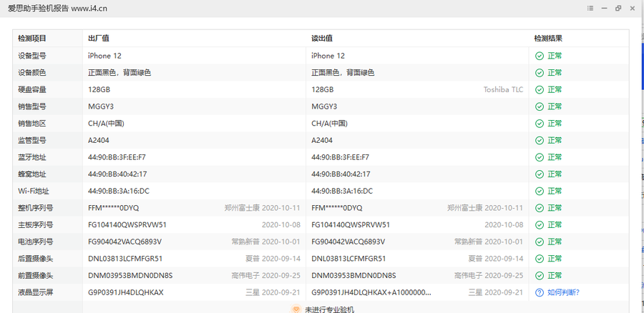Click the 未进行专业验机 status text

(x=329, y=309)
